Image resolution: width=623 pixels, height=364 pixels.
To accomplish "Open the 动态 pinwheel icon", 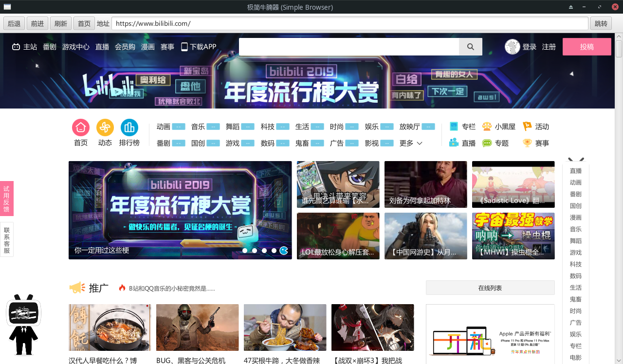I will pyautogui.click(x=105, y=127).
